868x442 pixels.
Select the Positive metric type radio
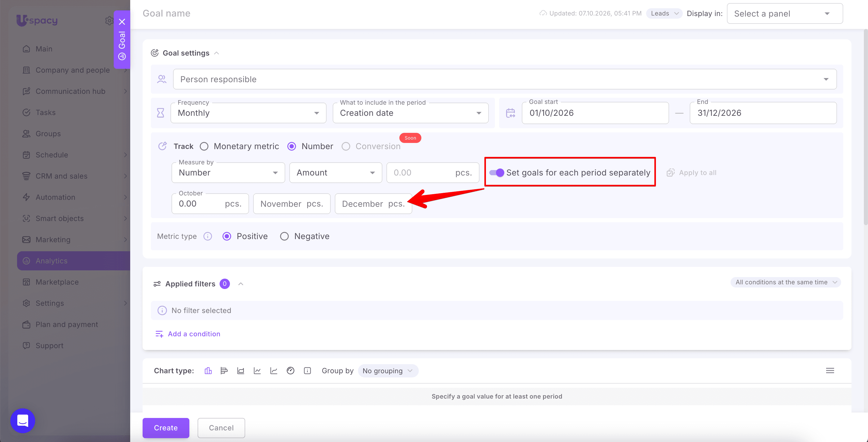pos(227,236)
